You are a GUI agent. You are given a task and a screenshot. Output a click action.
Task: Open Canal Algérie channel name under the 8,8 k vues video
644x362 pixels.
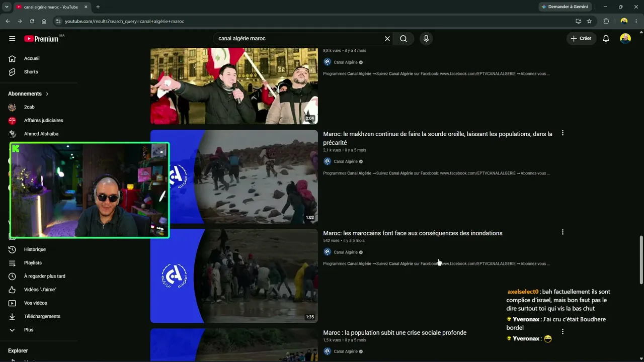346,62
